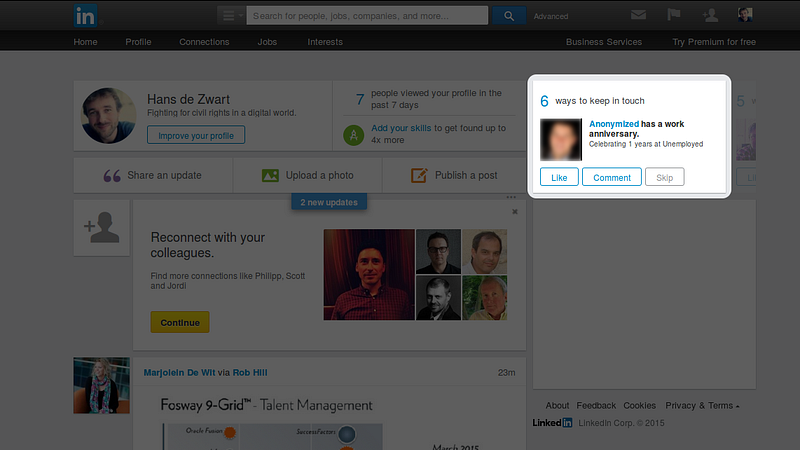The height and width of the screenshot is (450, 800).
Task: Open the Rob Hill profile link
Action: click(250, 372)
